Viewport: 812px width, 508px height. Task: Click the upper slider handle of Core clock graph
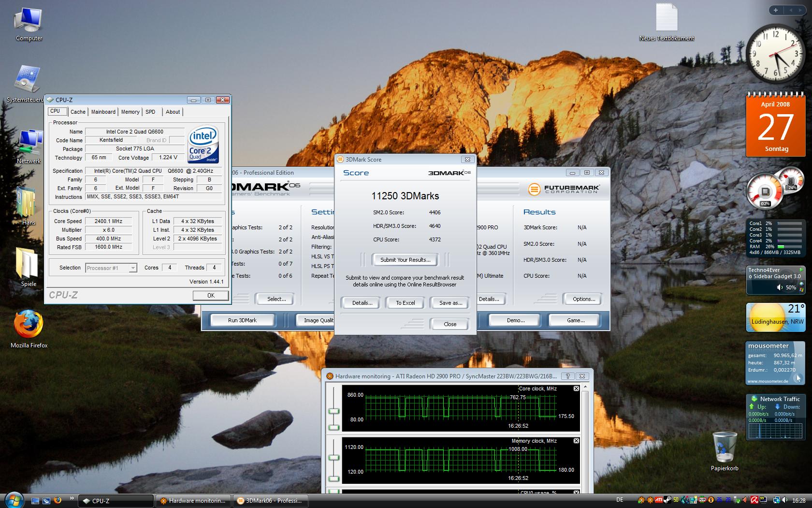point(334,411)
